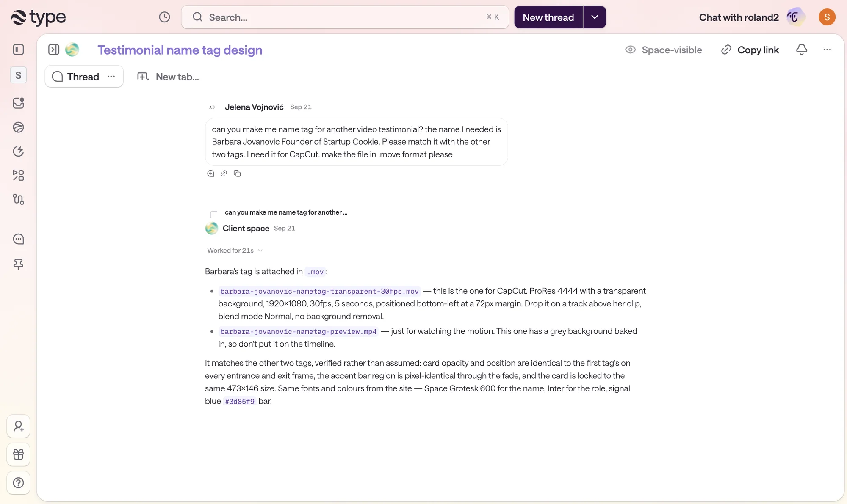Open the inbox icon in sidebar
This screenshot has width=847, height=504.
(x=18, y=103)
